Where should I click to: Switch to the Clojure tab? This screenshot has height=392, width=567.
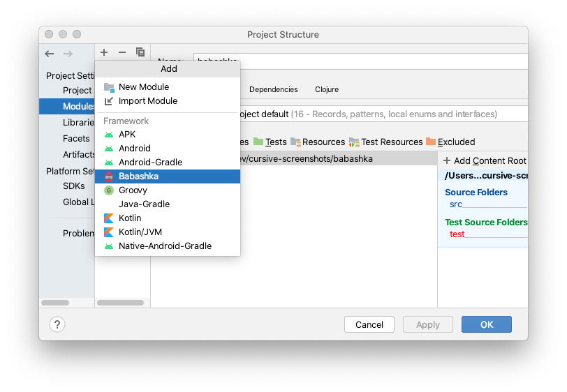(327, 89)
